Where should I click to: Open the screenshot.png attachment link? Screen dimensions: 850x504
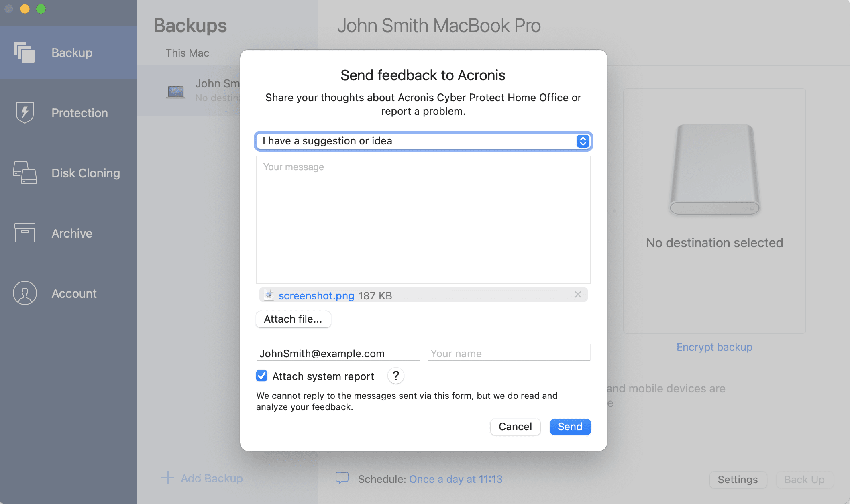click(x=316, y=296)
